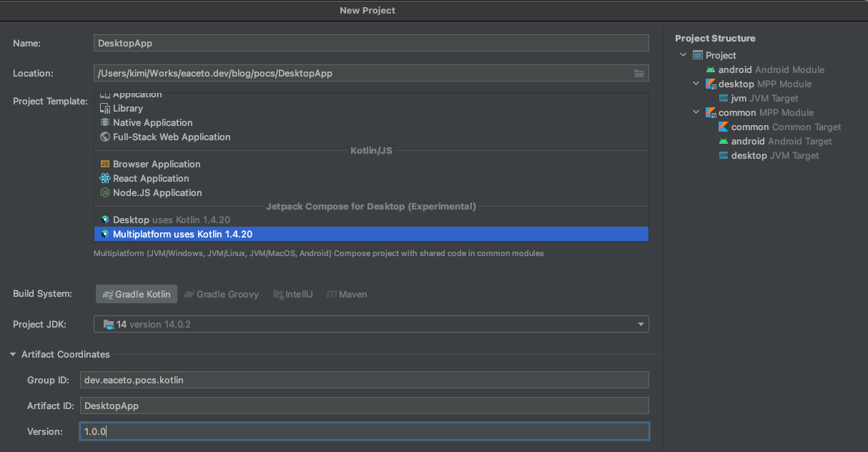Select the Library project template

[127, 109]
